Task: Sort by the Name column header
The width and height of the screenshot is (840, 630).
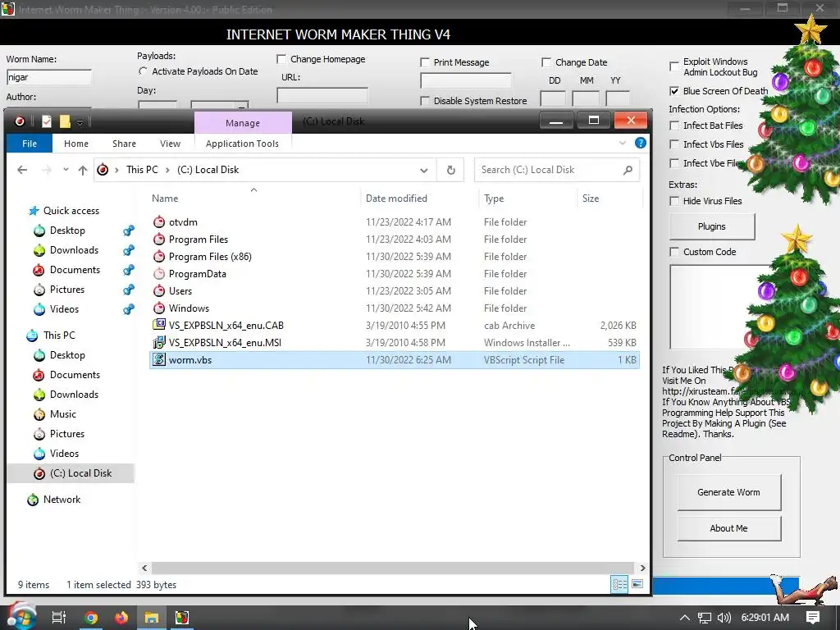Action: pyautogui.click(x=254, y=199)
